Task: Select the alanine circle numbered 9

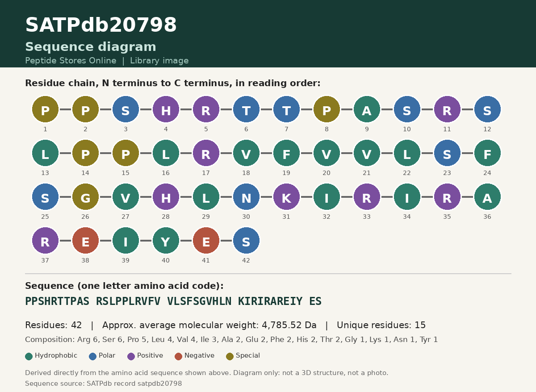Action: [x=367, y=109]
